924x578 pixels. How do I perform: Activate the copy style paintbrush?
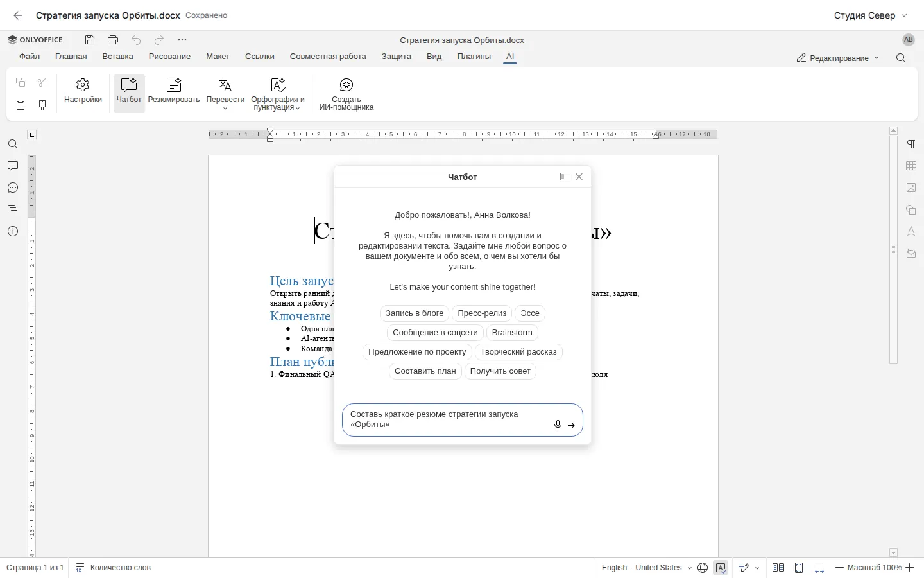click(x=42, y=105)
